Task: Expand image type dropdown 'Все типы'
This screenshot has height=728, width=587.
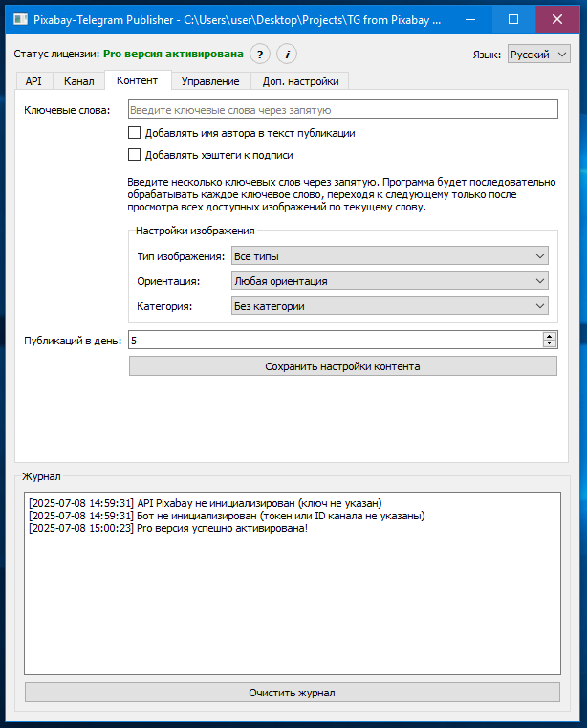Action: point(390,255)
